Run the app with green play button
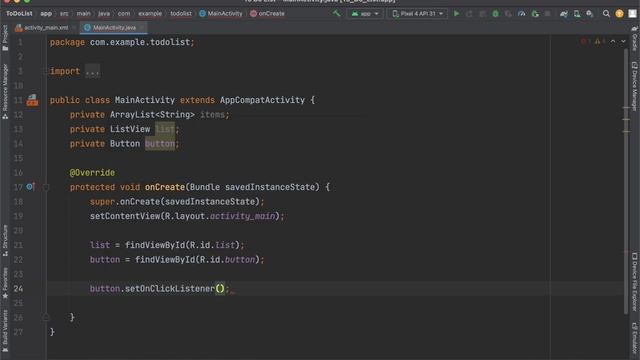 click(456, 13)
